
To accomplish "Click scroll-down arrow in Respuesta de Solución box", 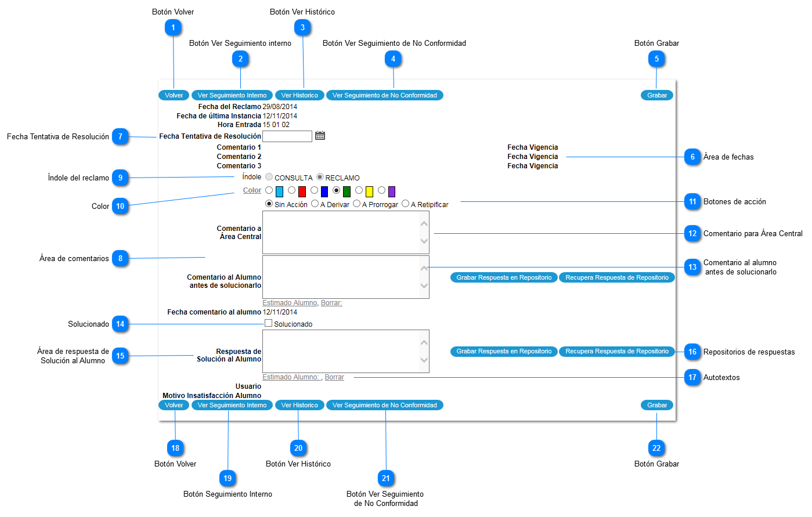I will (x=424, y=360).
